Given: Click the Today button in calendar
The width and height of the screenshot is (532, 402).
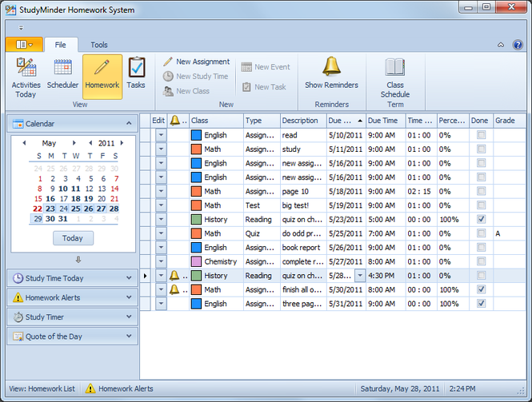Looking at the screenshot, I should (x=73, y=238).
